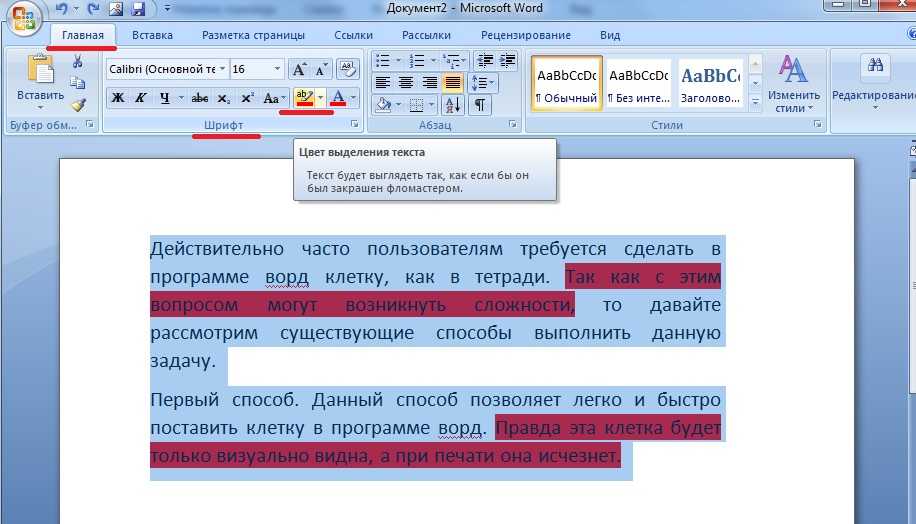Decrease font size with the small A

tap(321, 70)
